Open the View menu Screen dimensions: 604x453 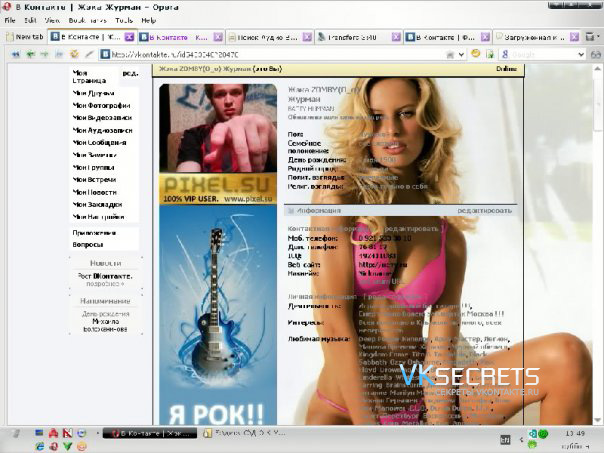coord(52,20)
